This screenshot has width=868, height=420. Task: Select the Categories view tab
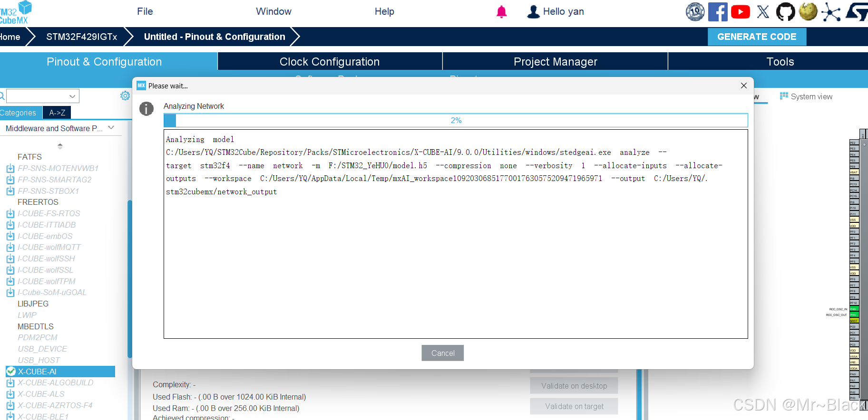tap(20, 113)
